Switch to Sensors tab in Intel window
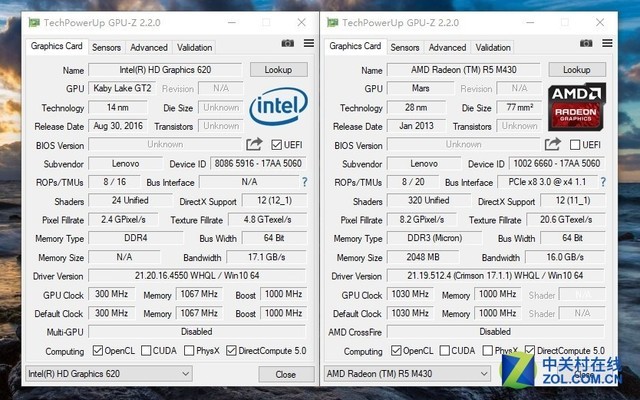Image resolution: width=640 pixels, height=400 pixels. tap(106, 47)
